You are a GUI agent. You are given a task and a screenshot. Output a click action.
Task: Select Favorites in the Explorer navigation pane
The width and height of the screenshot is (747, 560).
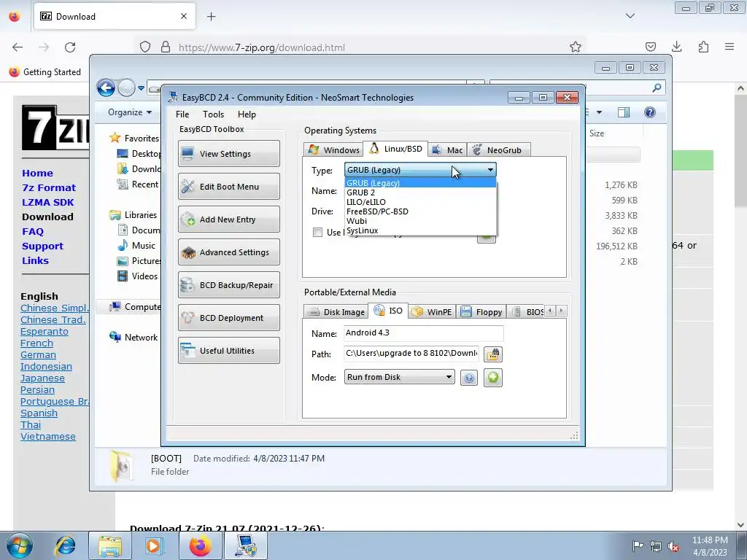pyautogui.click(x=135, y=138)
